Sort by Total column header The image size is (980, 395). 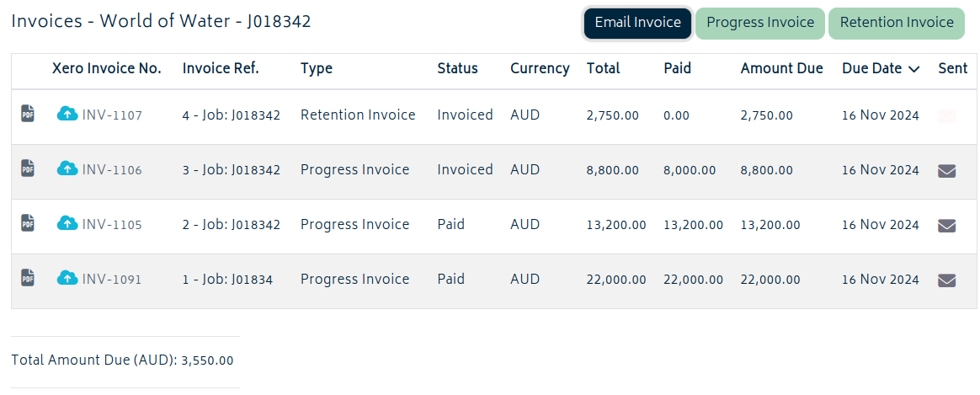tap(603, 68)
